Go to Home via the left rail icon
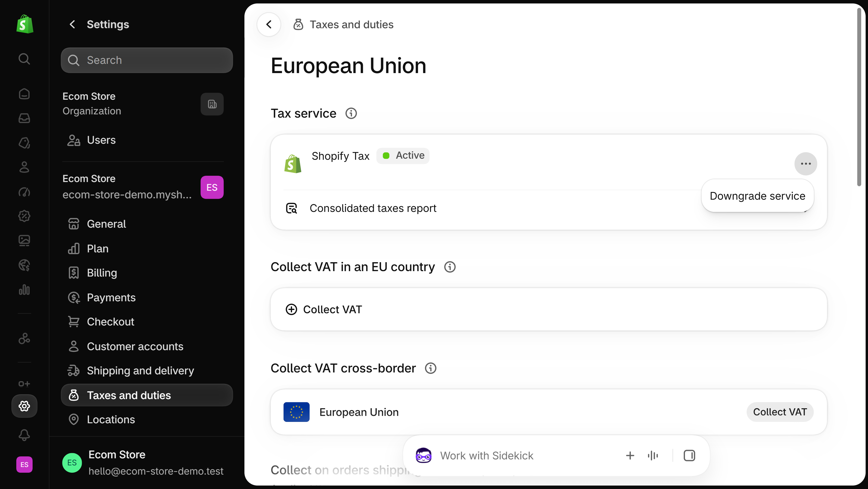The width and height of the screenshot is (868, 489). coord(24,94)
